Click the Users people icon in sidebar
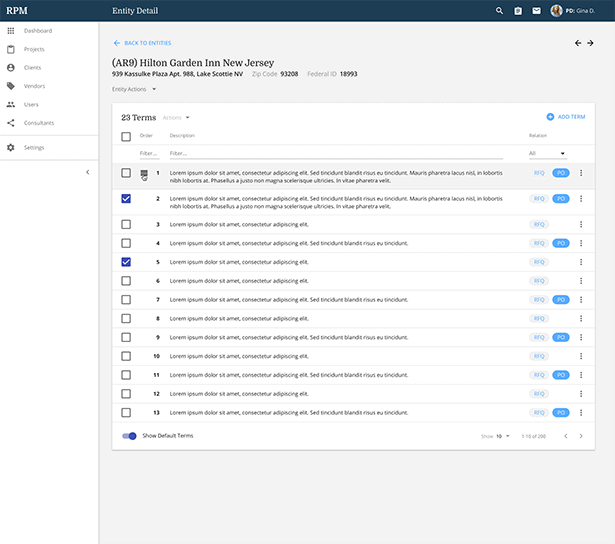Viewport: 615px width, 544px height. [11, 104]
